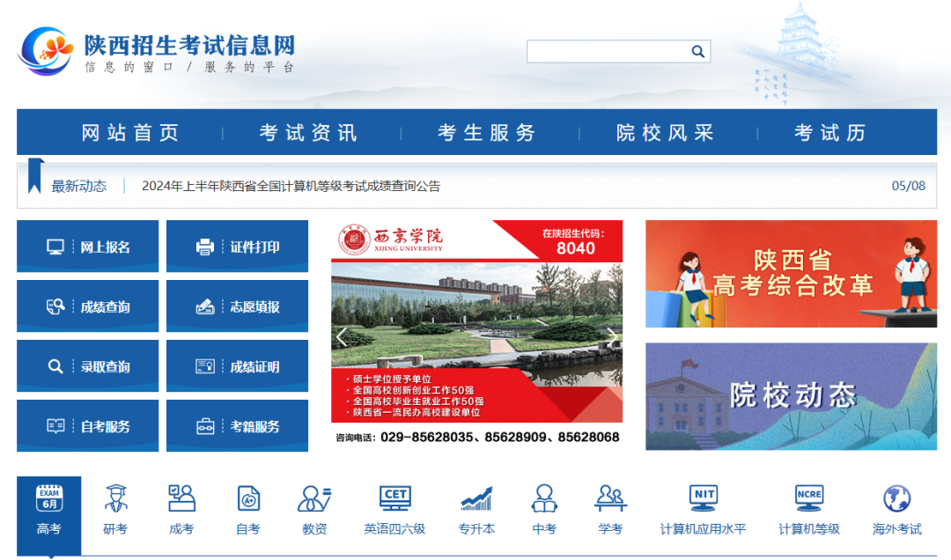Open the 研考 graduate exam section
The width and height of the screenshot is (951, 560).
pyautogui.click(x=114, y=506)
